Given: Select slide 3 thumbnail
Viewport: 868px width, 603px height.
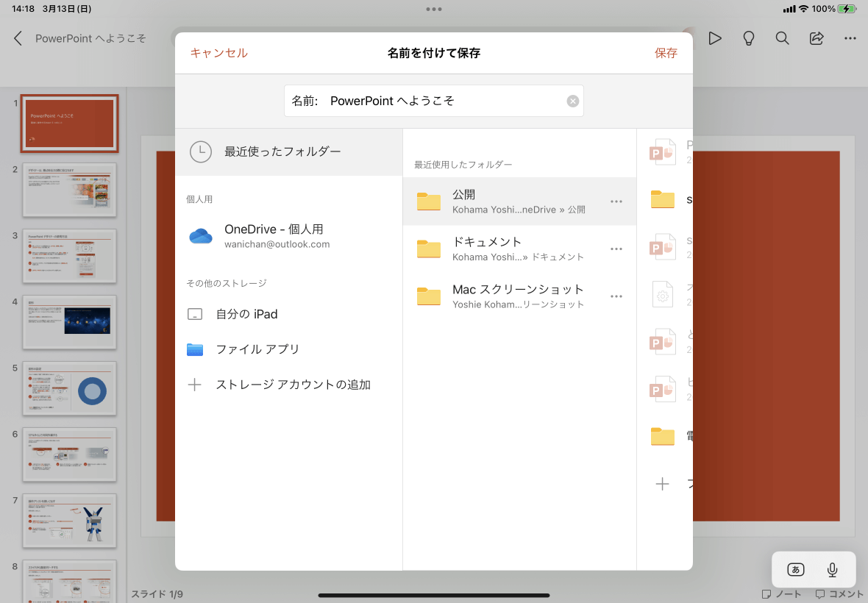Looking at the screenshot, I should tap(70, 256).
